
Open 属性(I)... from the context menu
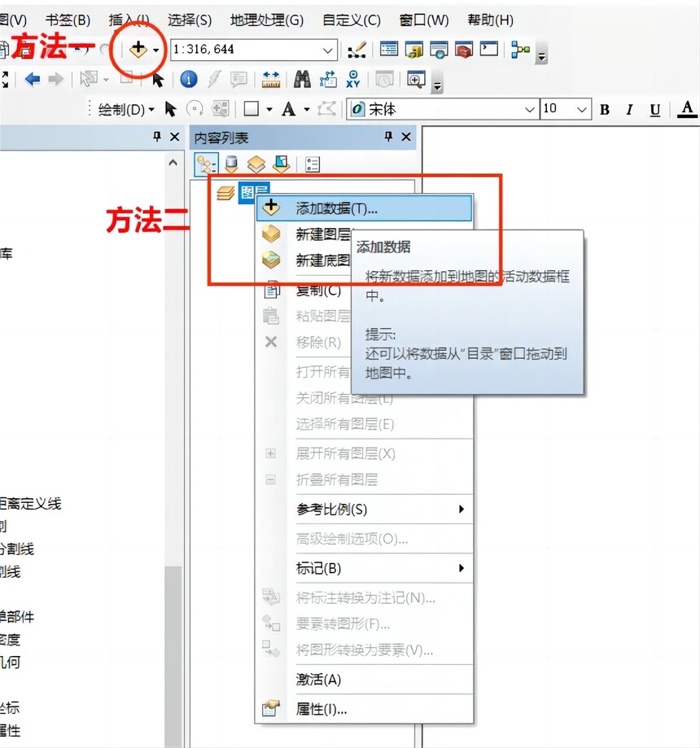[380, 710]
